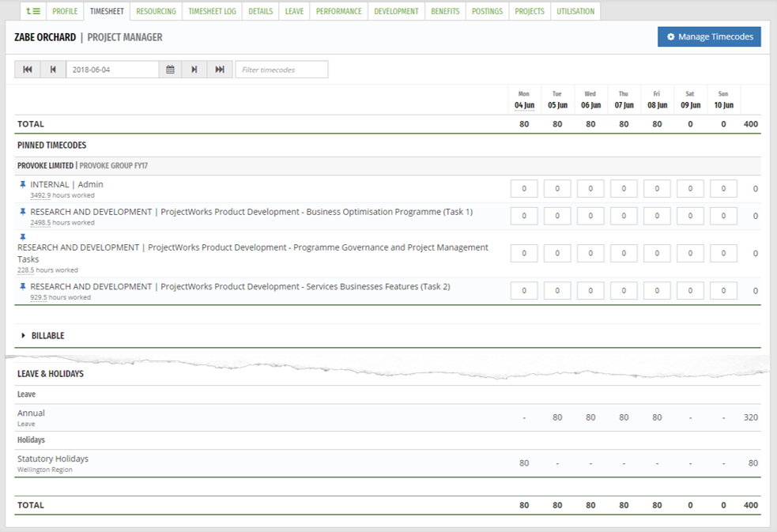Click Task 2 hours box for Monday
Screen dimensions: 777x532
coord(524,291)
